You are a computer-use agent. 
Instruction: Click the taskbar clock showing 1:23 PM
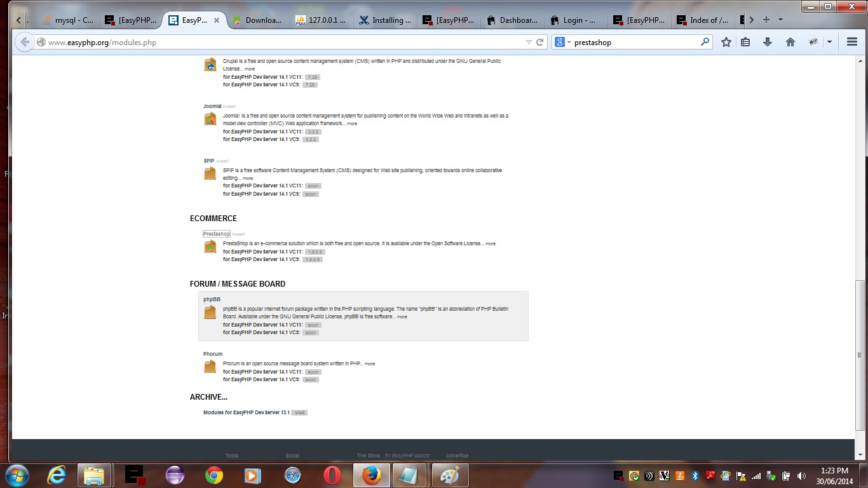point(834,475)
